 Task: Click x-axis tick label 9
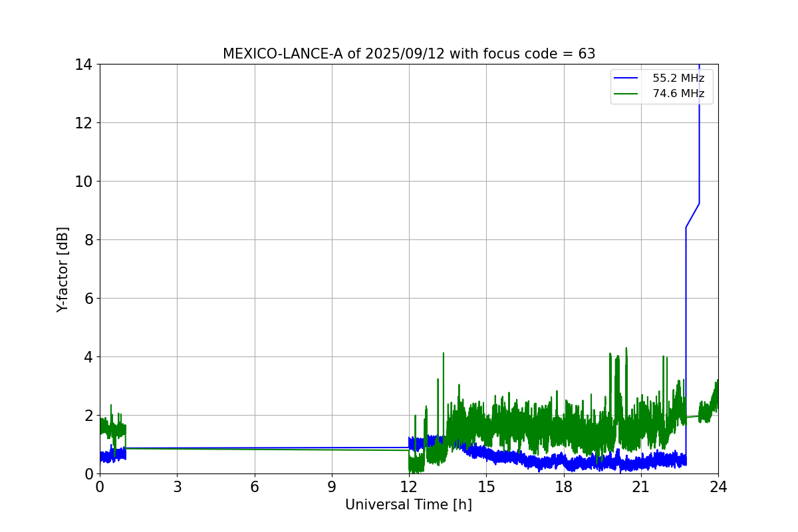coord(332,487)
